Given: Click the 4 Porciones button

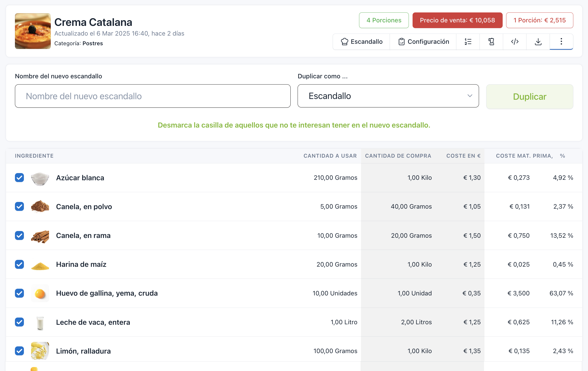Looking at the screenshot, I should click(384, 20).
